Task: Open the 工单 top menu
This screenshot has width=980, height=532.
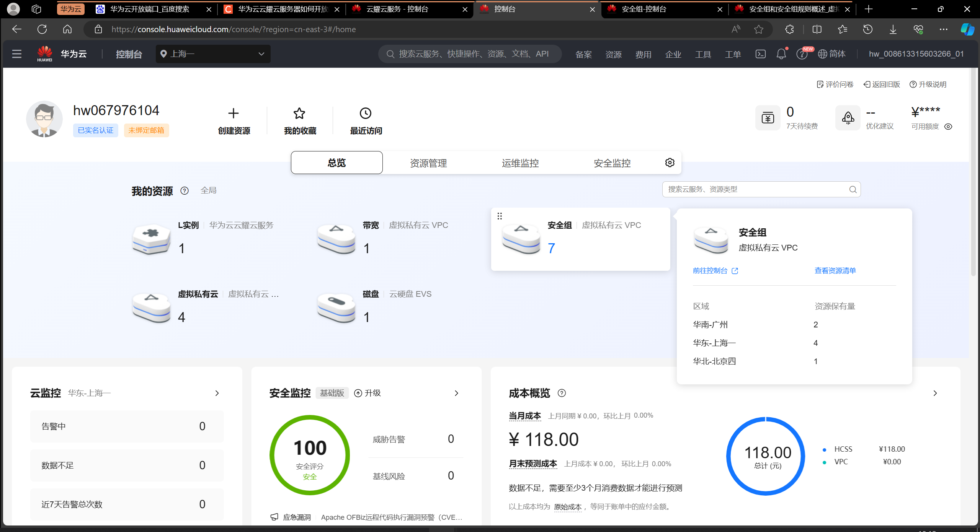Action: [x=733, y=54]
